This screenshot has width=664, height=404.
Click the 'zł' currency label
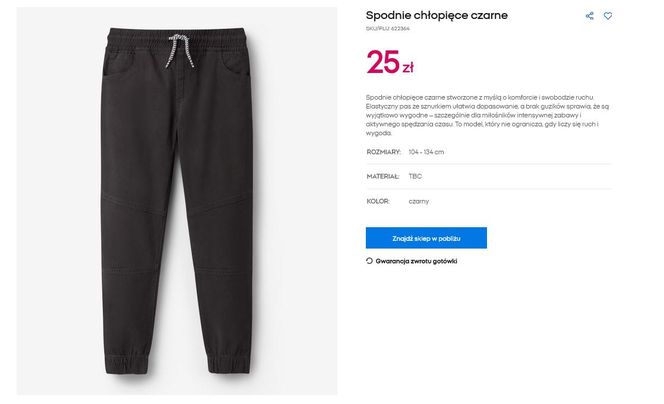click(408, 68)
